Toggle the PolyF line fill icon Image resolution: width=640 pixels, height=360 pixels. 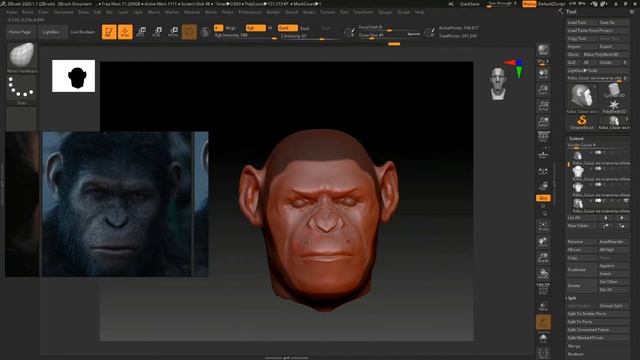click(x=543, y=289)
